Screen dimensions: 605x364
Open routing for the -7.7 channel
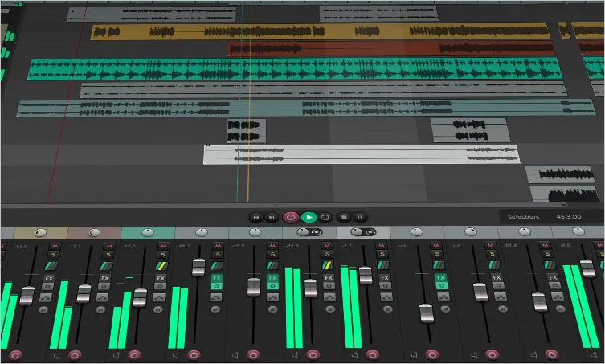click(x=383, y=265)
